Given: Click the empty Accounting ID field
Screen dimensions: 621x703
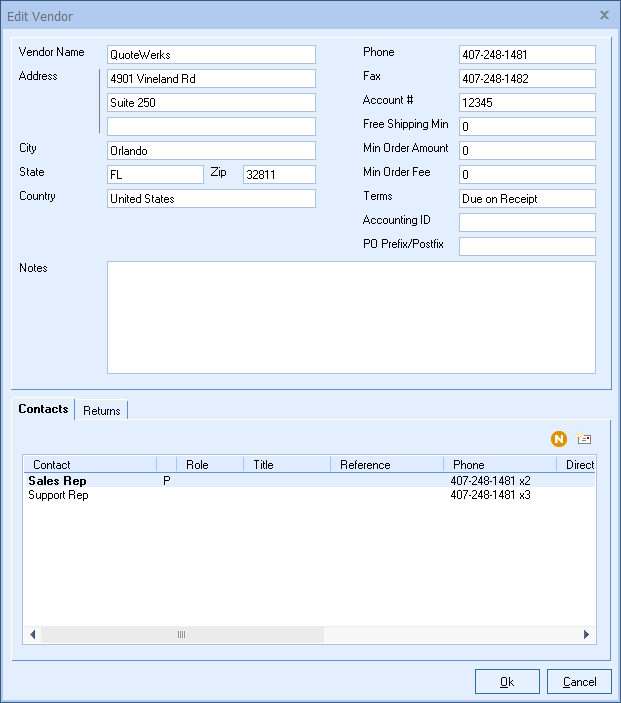Looking at the screenshot, I should 527,223.
